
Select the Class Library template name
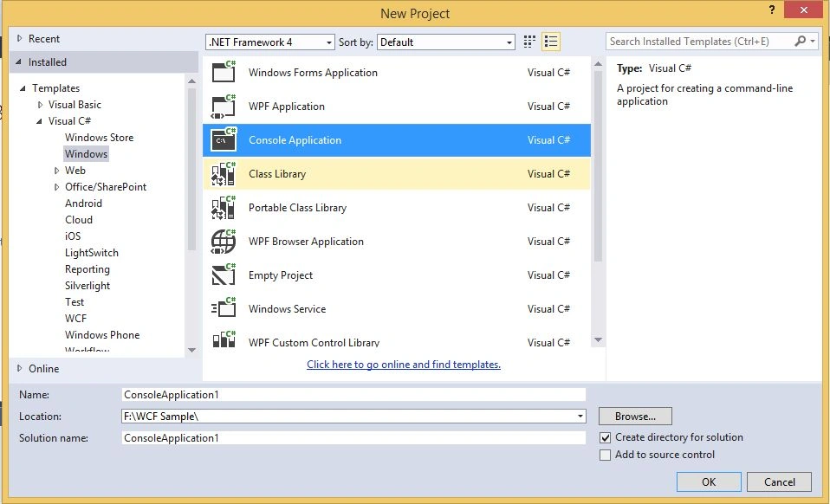(277, 174)
